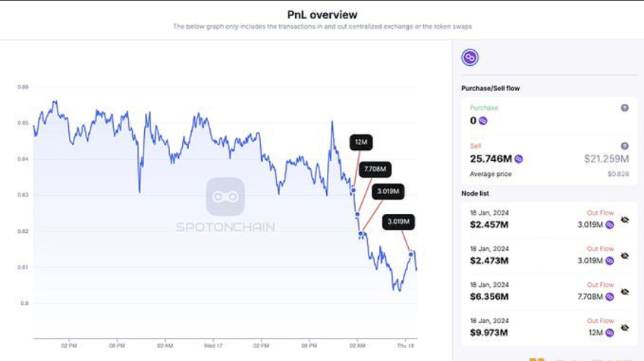Image resolution: width=644 pixels, height=361 pixels.
Task: Open the Purchase info help icon
Action: 625,108
